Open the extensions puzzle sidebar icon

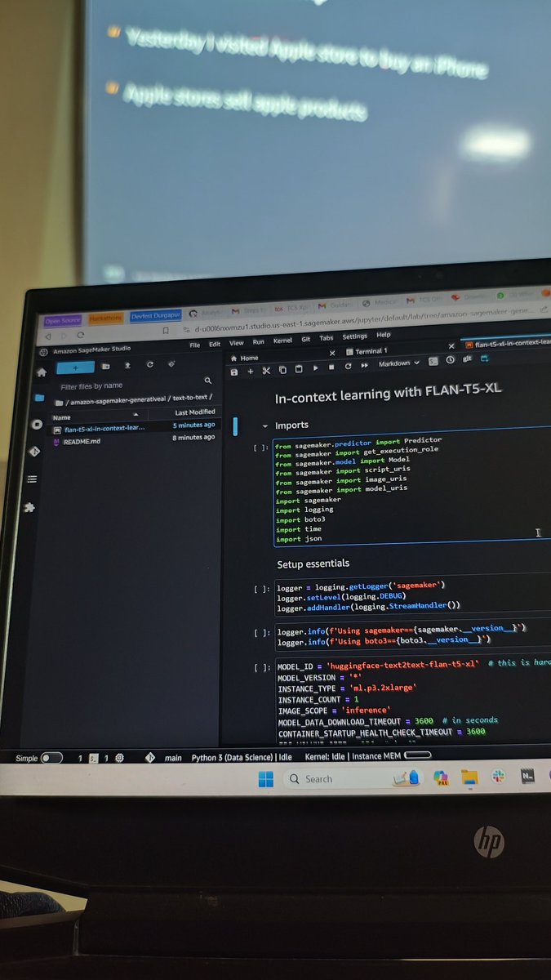point(29,507)
